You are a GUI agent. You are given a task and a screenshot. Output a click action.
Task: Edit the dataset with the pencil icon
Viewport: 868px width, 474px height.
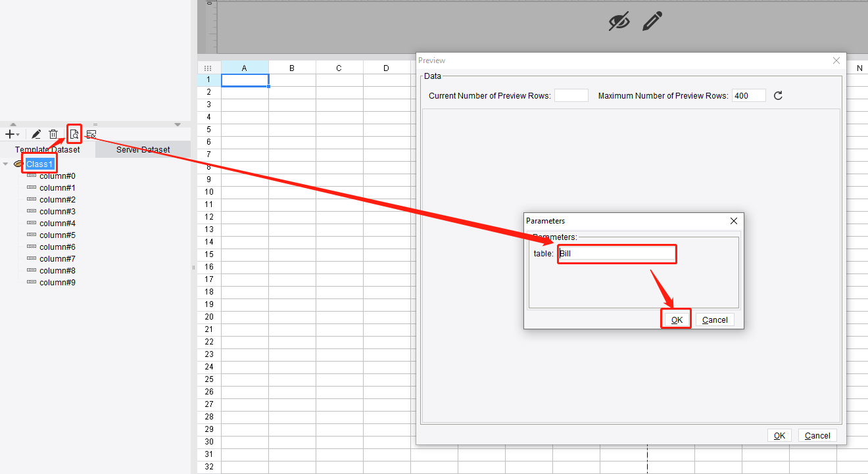[36, 134]
